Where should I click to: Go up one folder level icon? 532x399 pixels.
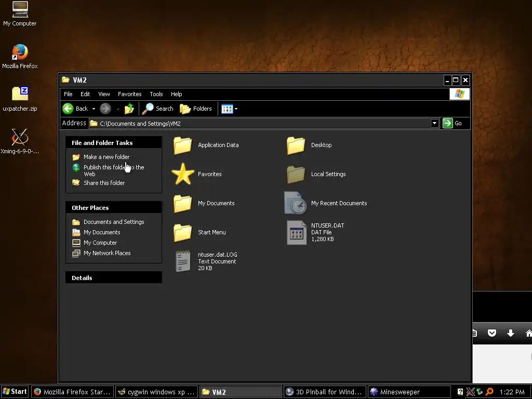[x=129, y=109]
